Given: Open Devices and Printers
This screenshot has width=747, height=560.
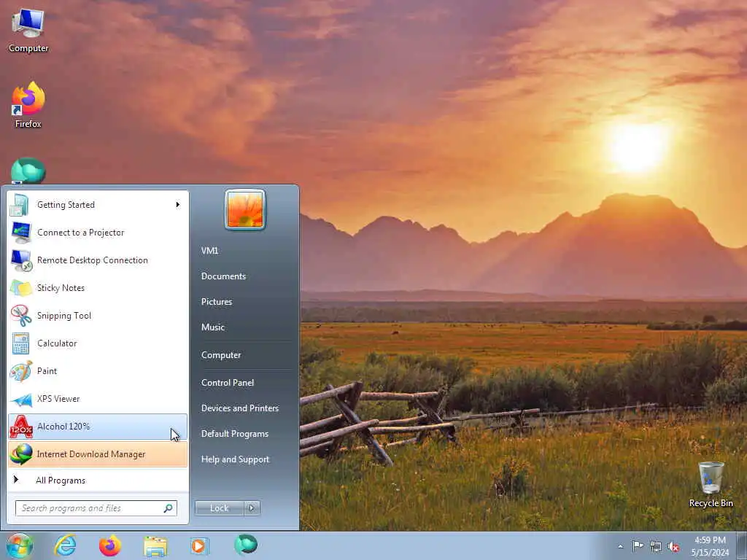Looking at the screenshot, I should (239, 408).
